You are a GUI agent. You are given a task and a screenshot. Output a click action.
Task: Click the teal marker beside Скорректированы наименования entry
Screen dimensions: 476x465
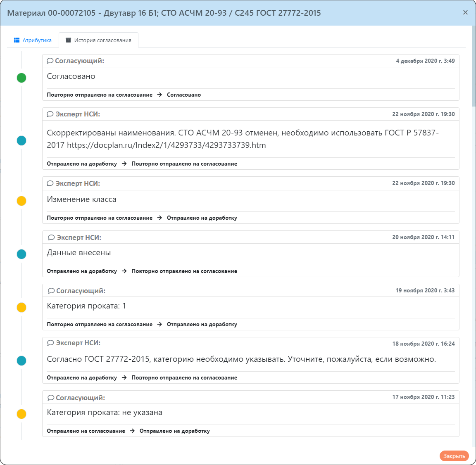[21, 140]
